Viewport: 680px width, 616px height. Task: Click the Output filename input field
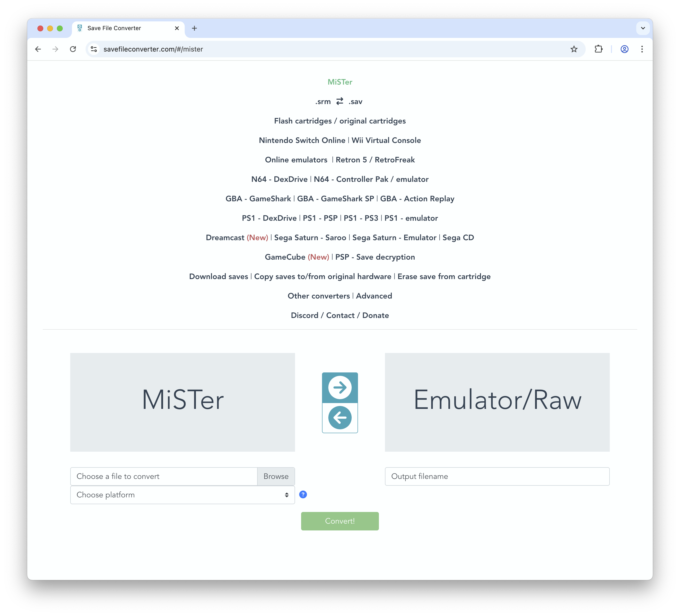tap(497, 476)
